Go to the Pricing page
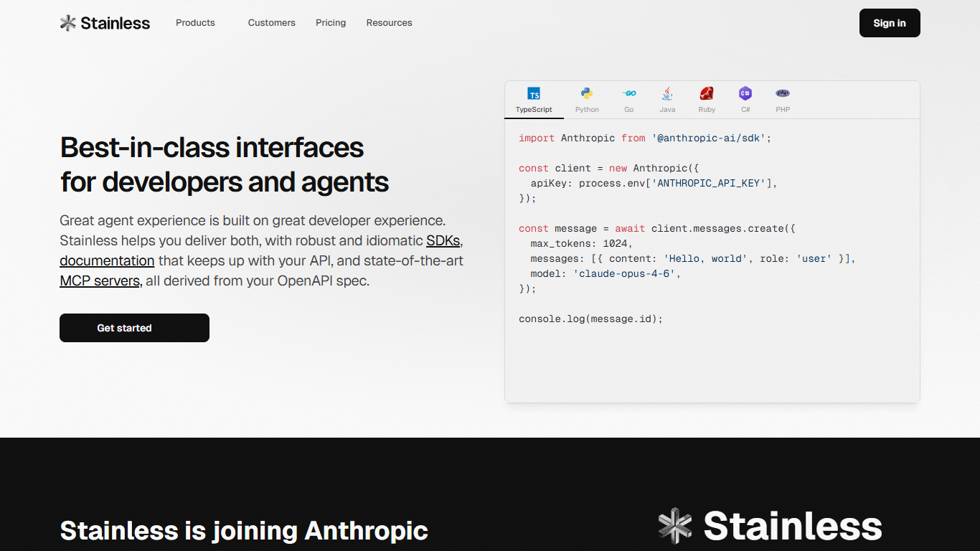 point(331,23)
